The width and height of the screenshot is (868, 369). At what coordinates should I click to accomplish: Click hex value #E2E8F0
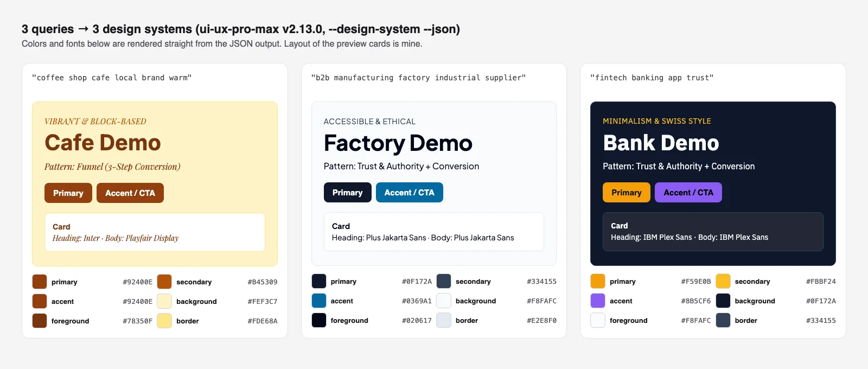point(541,321)
